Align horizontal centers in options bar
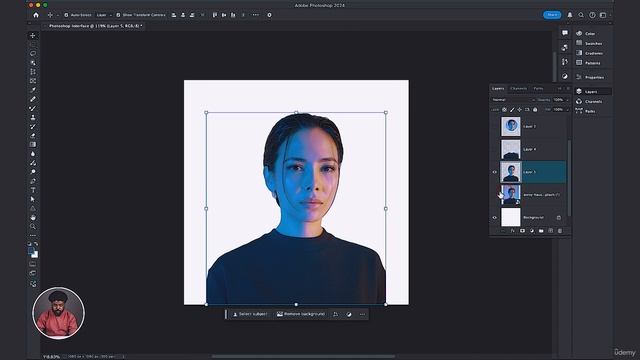This screenshot has width=640, height=360. click(183, 15)
